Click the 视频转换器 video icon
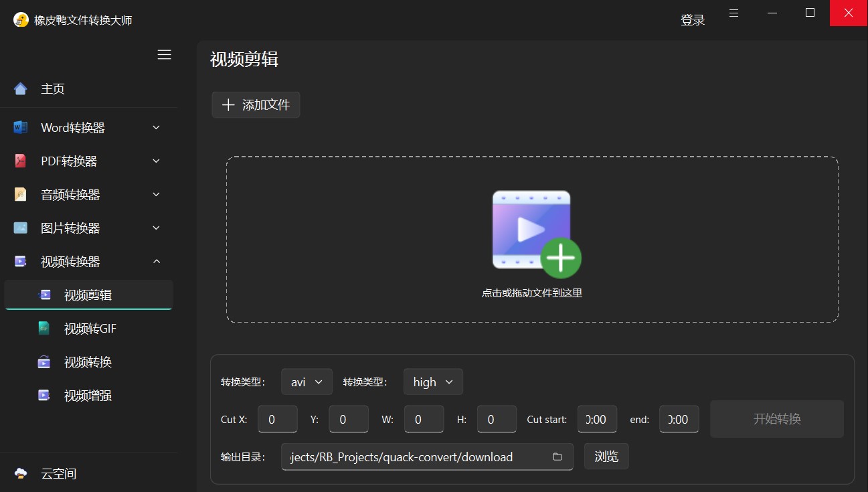Image resolution: width=868 pixels, height=492 pixels. click(21, 261)
